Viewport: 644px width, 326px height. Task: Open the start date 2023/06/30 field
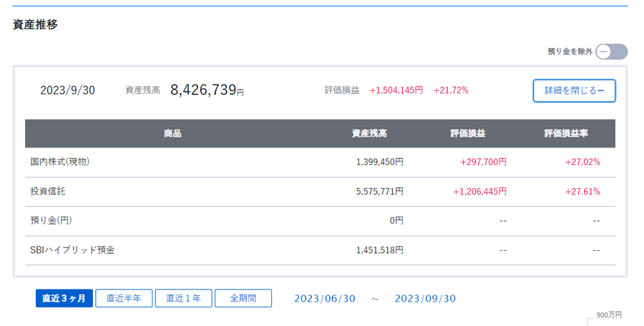[x=325, y=299]
